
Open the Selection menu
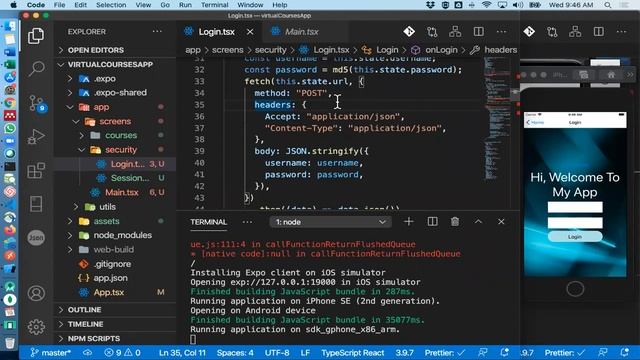pyautogui.click(x=111, y=5)
